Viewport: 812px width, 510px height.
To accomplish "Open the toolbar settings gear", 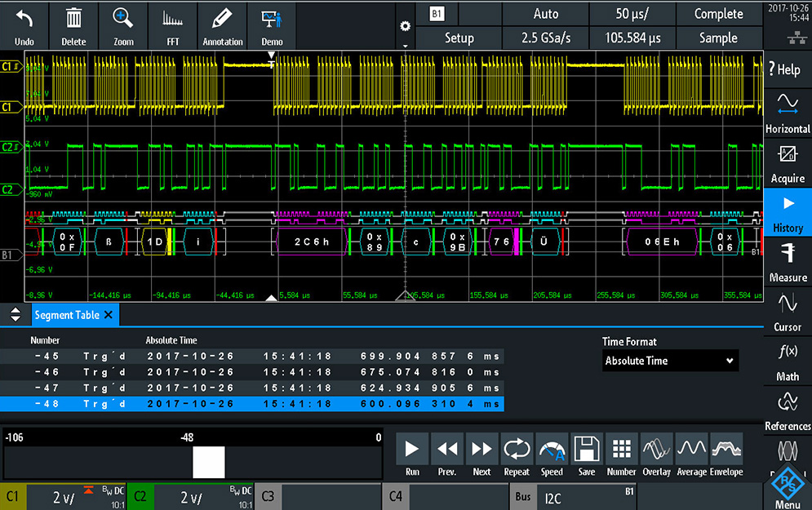I will click(405, 26).
